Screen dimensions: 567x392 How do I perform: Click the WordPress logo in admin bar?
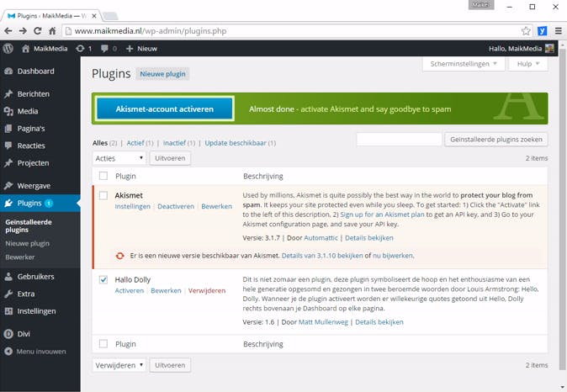pos(8,49)
